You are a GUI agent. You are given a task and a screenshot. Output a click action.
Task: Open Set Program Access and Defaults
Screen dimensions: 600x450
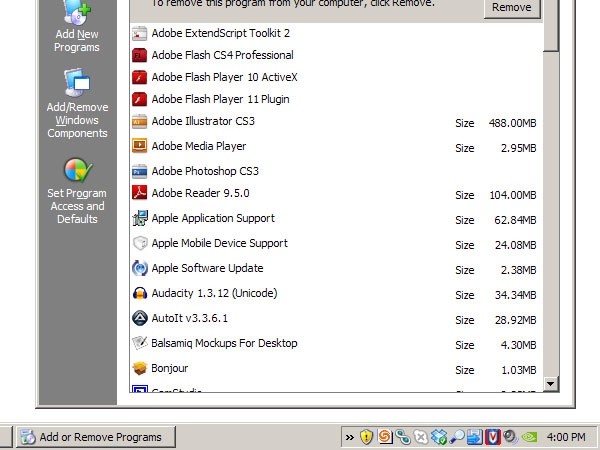77,191
